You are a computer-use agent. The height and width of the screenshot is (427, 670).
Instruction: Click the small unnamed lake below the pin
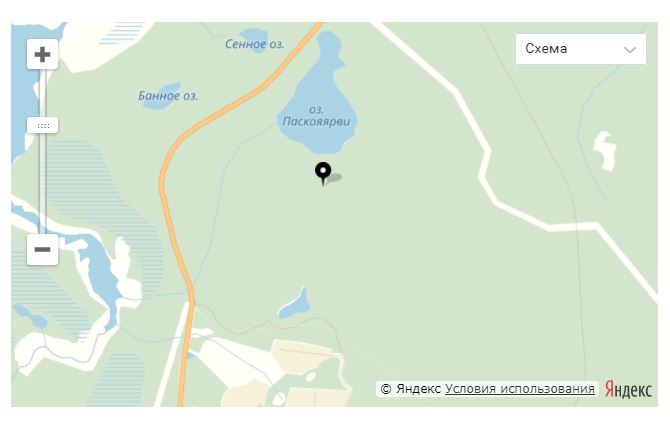(294, 305)
